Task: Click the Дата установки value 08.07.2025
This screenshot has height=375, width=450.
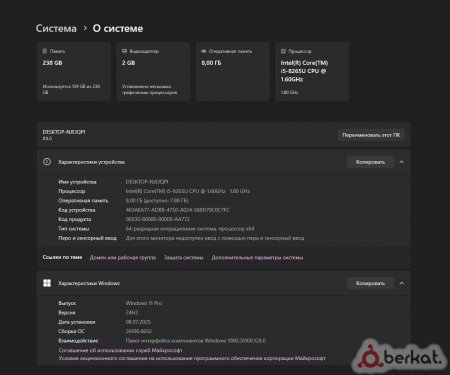Action: click(138, 322)
